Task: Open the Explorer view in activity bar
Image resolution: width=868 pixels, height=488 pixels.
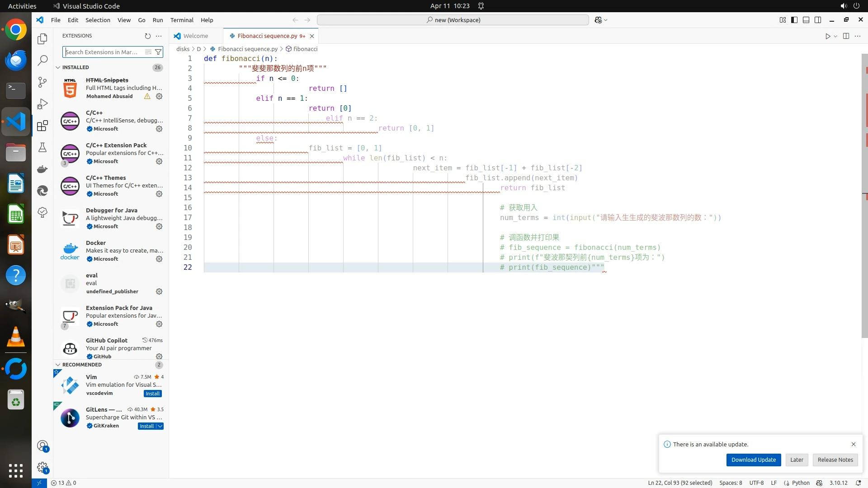Action: click(42, 39)
